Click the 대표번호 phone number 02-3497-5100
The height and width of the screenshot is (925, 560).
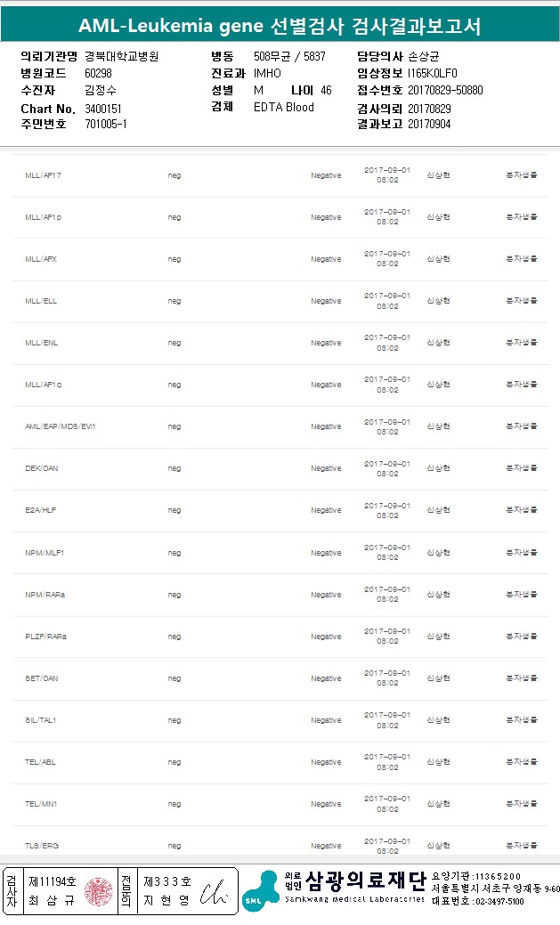tap(499, 901)
